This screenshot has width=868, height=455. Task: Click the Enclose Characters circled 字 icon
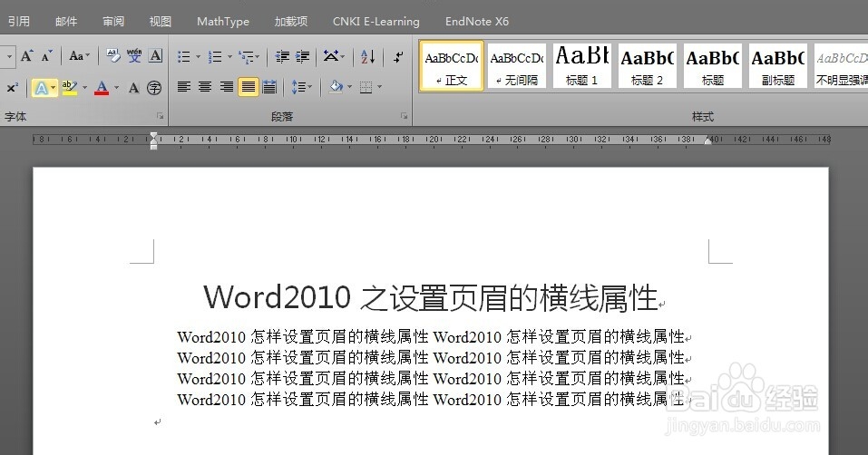tap(154, 87)
